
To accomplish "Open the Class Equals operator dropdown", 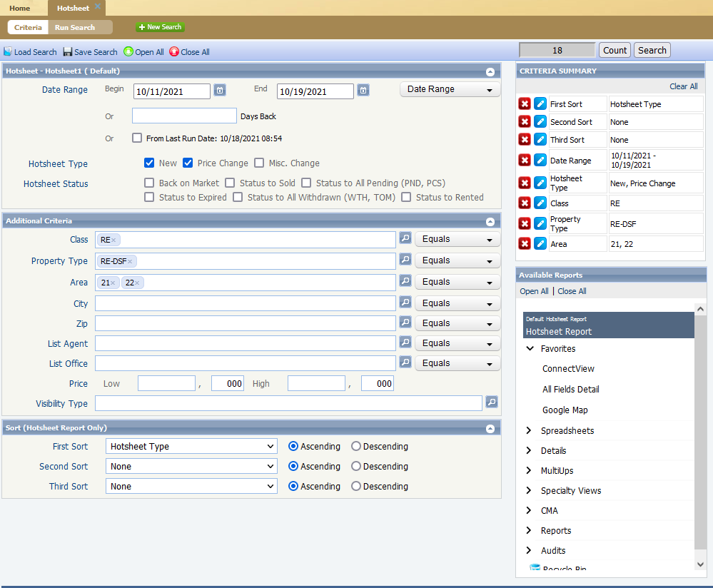I will (457, 239).
